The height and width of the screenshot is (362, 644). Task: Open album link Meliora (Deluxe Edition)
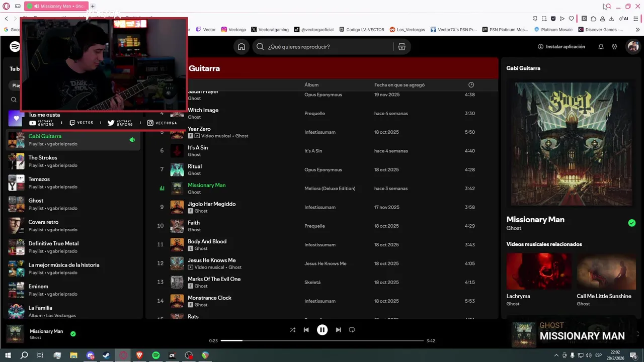330,189
